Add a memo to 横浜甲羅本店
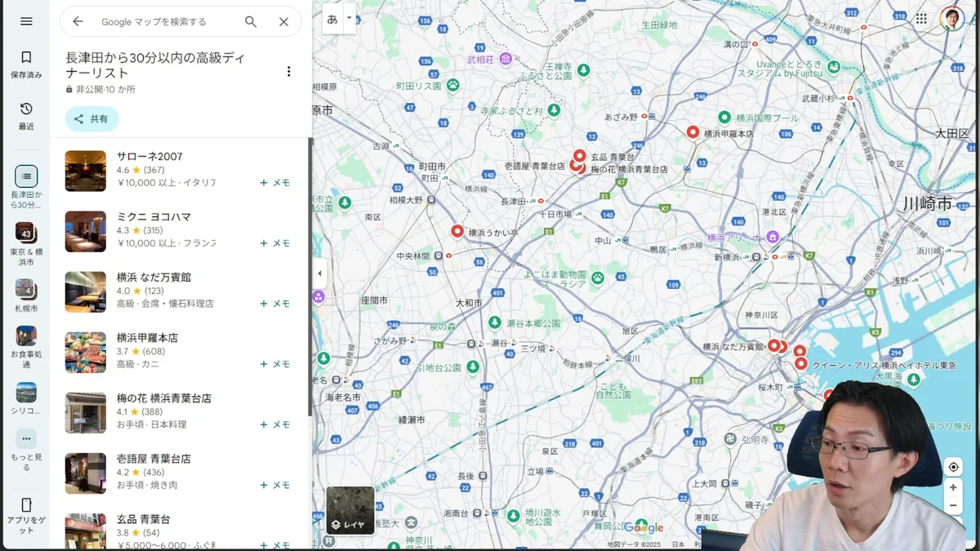 (x=274, y=364)
